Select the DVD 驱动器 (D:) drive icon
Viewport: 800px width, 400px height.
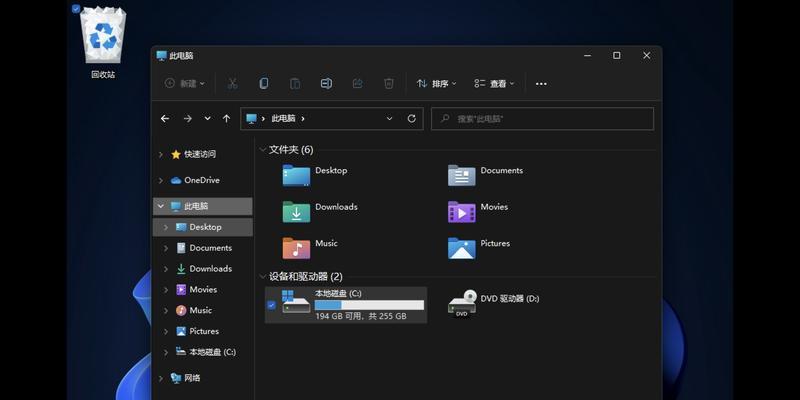(462, 304)
